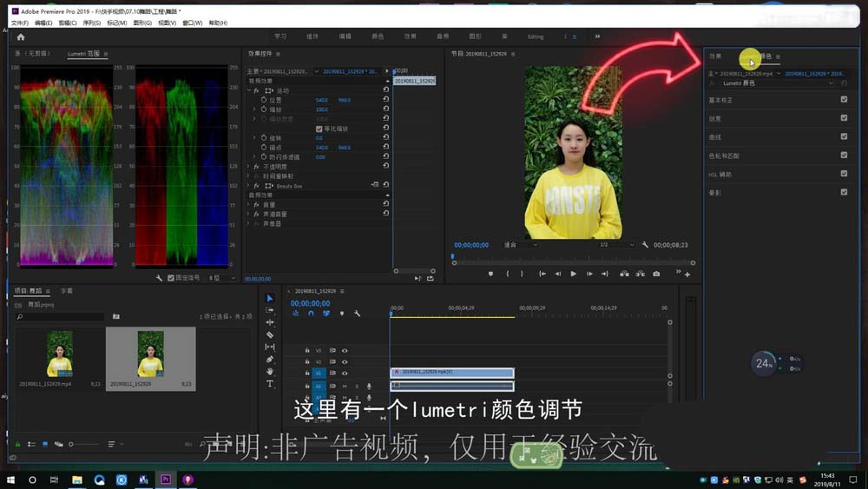This screenshot has height=489, width=868.
Task: Uncheck the 基本校正 checkbox
Action: (844, 100)
